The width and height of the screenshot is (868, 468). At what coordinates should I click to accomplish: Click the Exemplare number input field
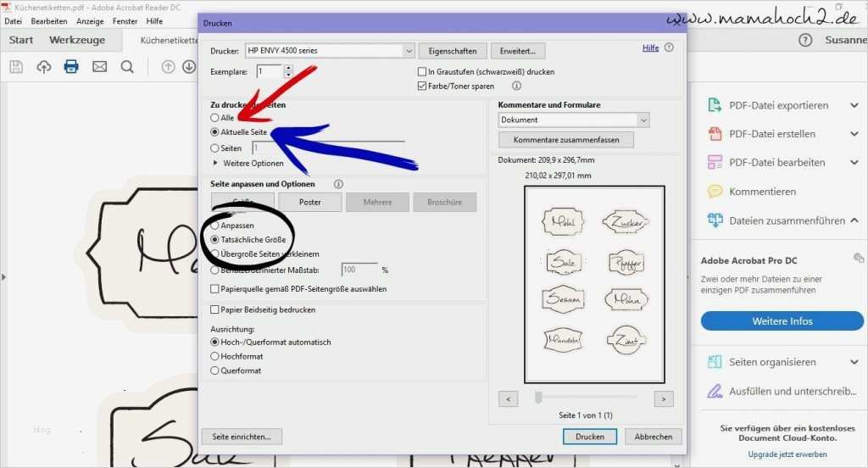(270, 71)
